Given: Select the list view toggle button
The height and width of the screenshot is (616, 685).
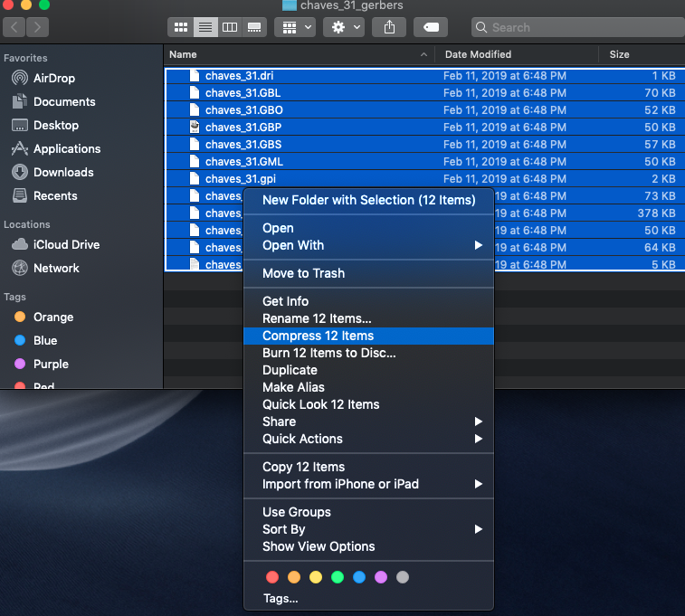Looking at the screenshot, I should (x=205, y=27).
